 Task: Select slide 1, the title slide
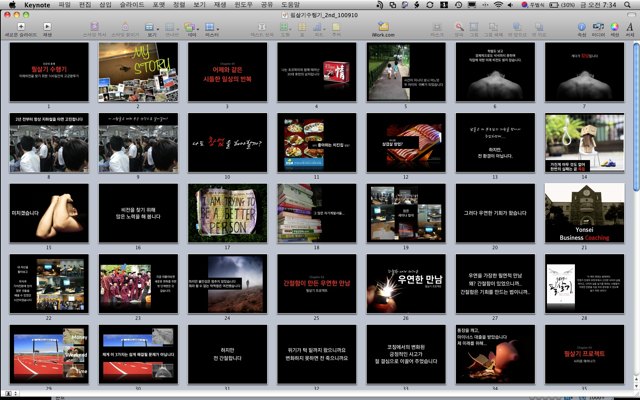tap(49, 72)
